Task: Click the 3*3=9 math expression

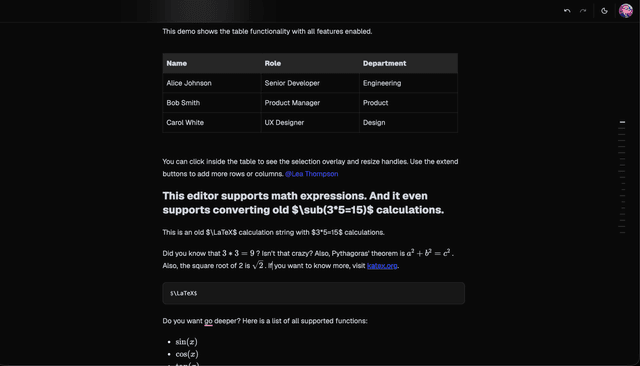Action: click(238, 253)
